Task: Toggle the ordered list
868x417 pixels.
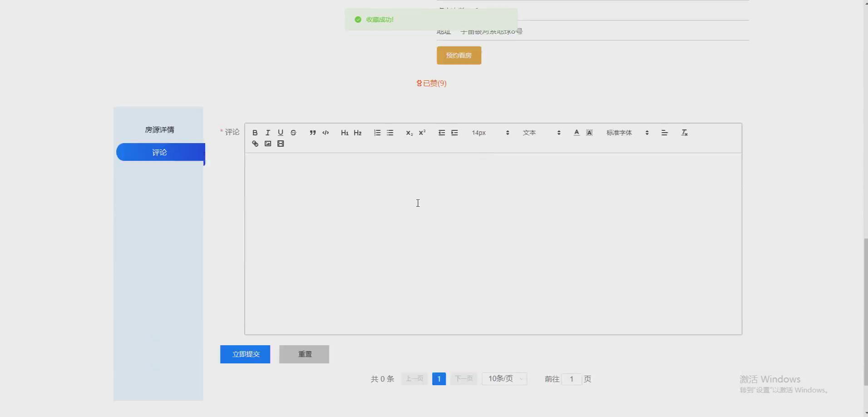Action: click(377, 132)
